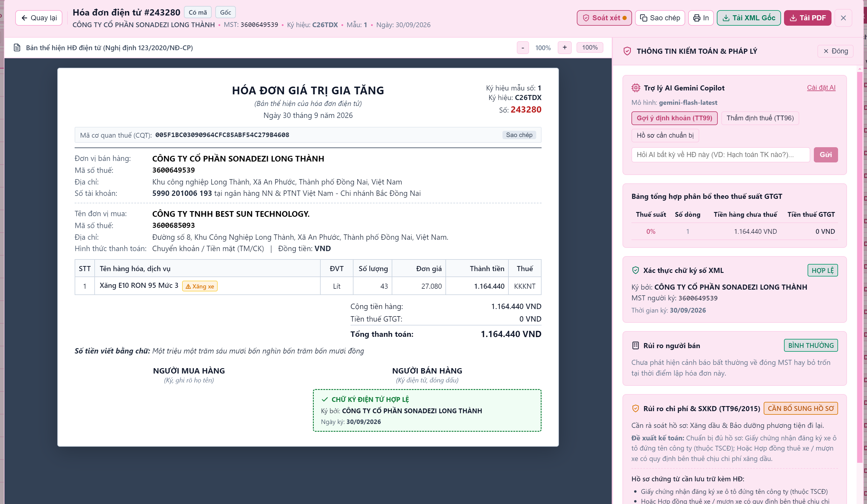Open the Cài đặt AI settings link
Image resolution: width=867 pixels, height=504 pixels.
click(x=821, y=88)
